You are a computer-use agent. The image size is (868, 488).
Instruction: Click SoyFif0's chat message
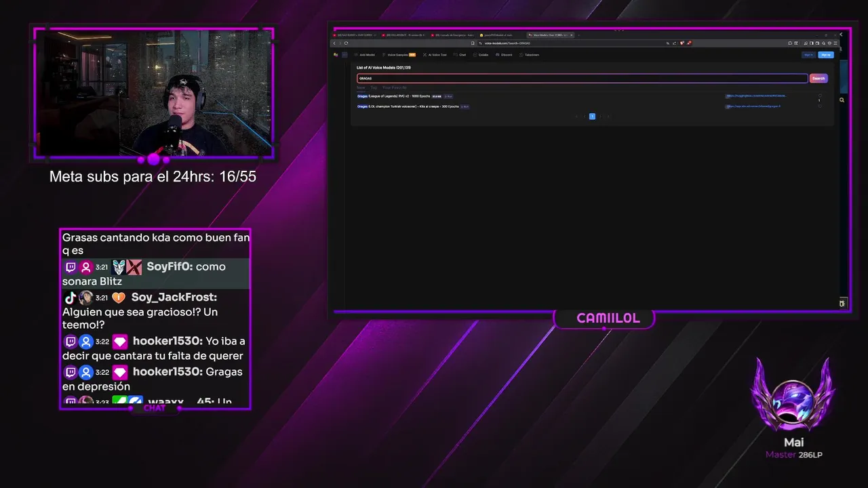pos(155,274)
